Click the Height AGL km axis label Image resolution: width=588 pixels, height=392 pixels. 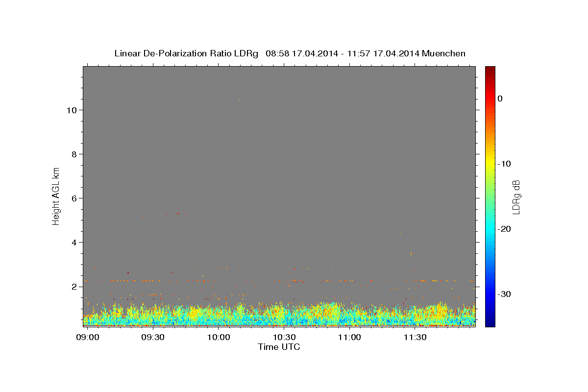click(x=56, y=195)
